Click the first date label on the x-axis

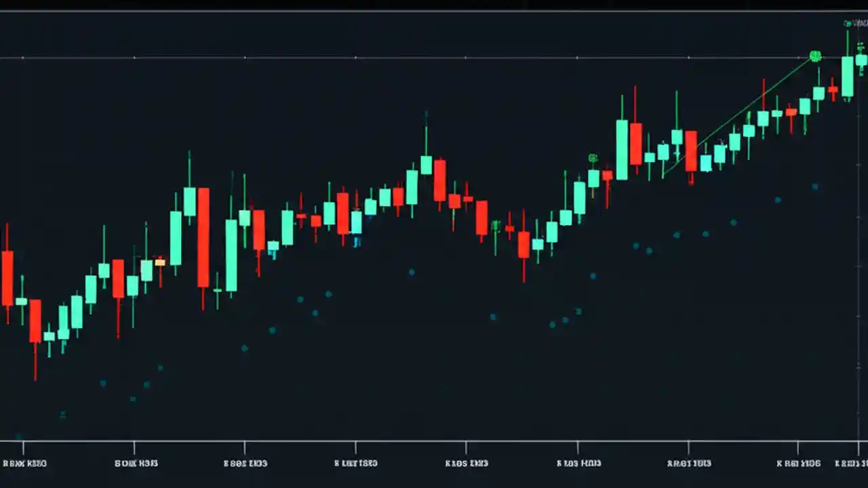(x=24, y=463)
